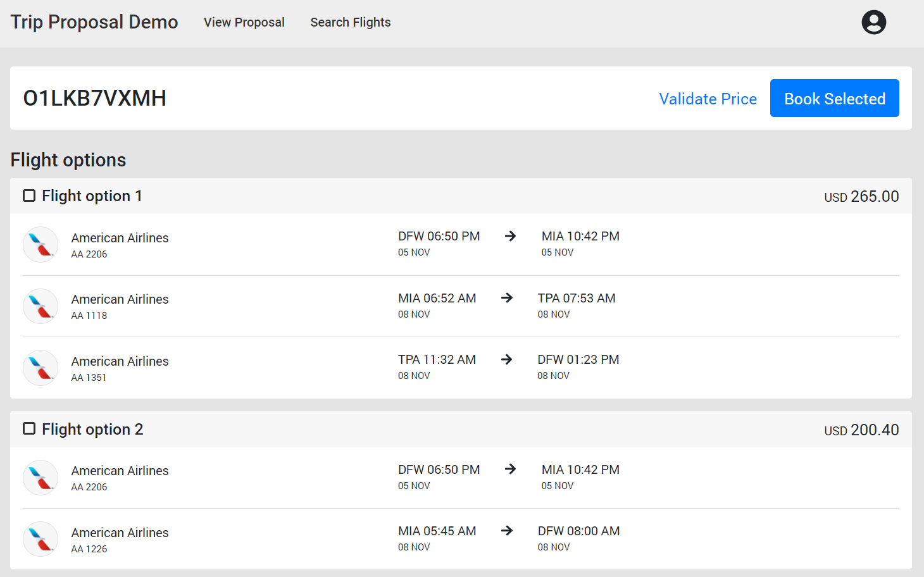Select the Flight option 2 checkbox
924x577 pixels.
tap(29, 429)
